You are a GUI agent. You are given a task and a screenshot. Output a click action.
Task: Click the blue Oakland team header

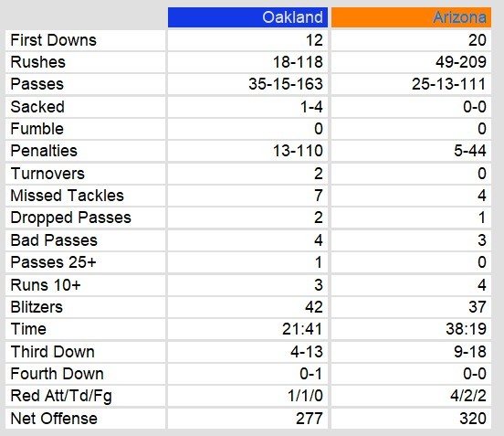tap(247, 17)
